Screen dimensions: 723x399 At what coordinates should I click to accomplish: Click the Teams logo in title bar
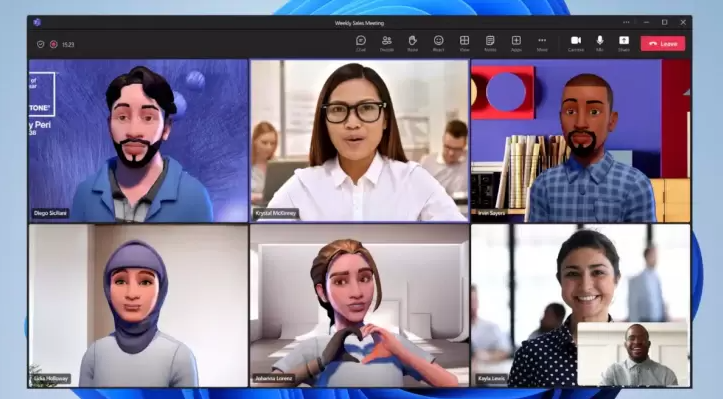37,22
